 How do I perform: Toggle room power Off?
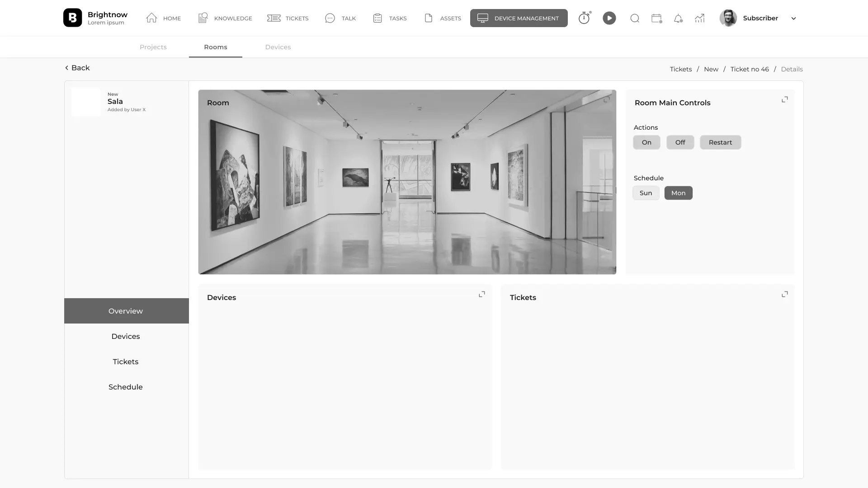pyautogui.click(x=680, y=142)
